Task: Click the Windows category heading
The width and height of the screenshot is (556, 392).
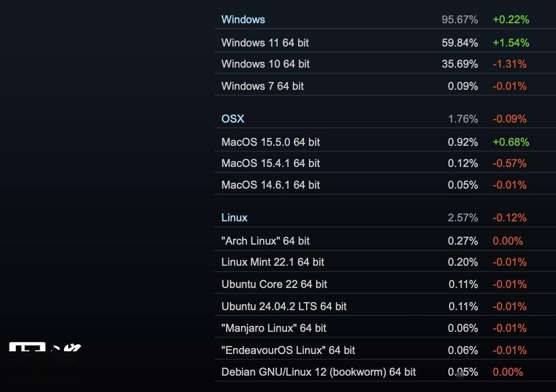Action: click(243, 20)
